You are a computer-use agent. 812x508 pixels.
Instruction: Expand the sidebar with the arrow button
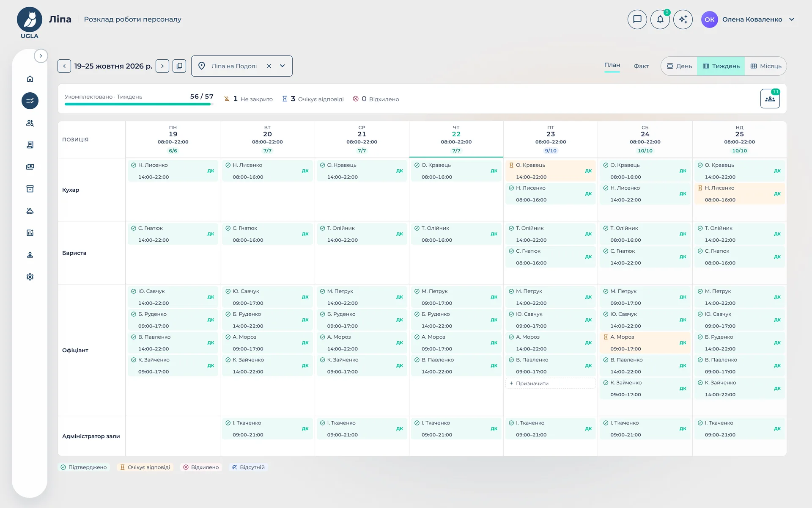pyautogui.click(x=41, y=56)
